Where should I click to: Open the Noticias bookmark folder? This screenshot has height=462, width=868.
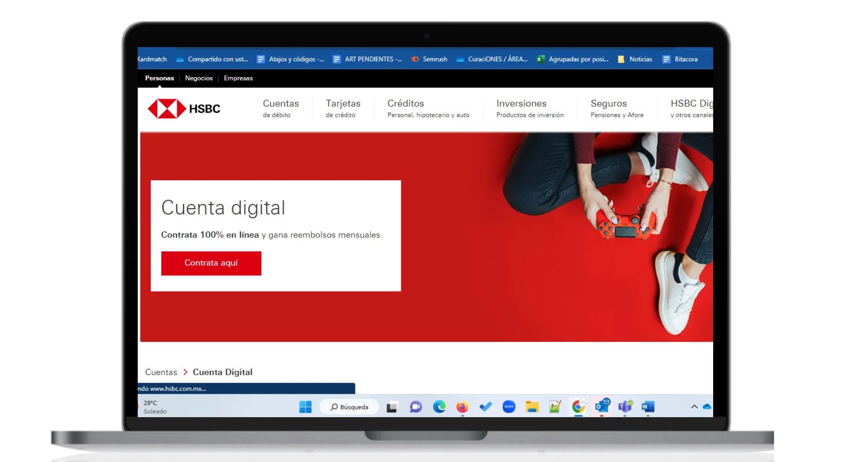[x=635, y=59]
